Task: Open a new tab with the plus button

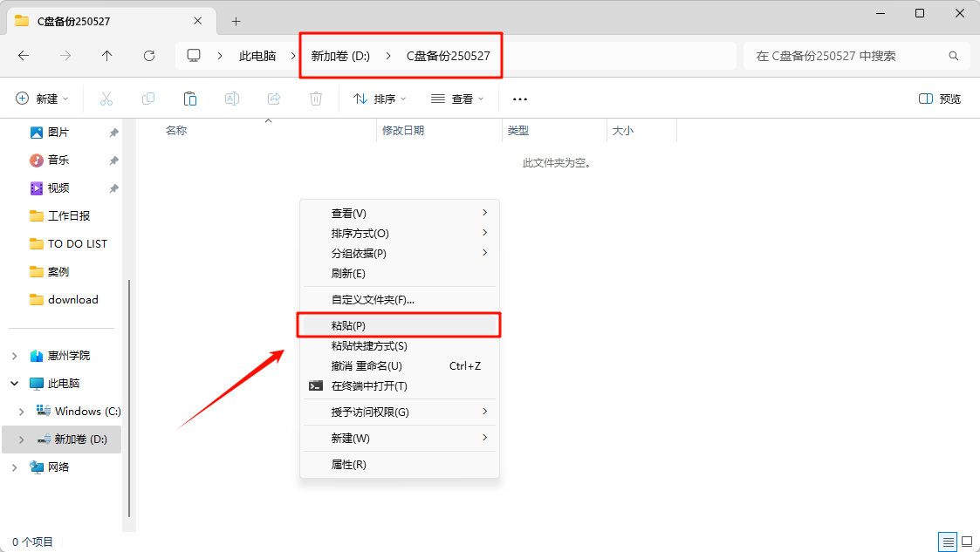Action: (236, 21)
